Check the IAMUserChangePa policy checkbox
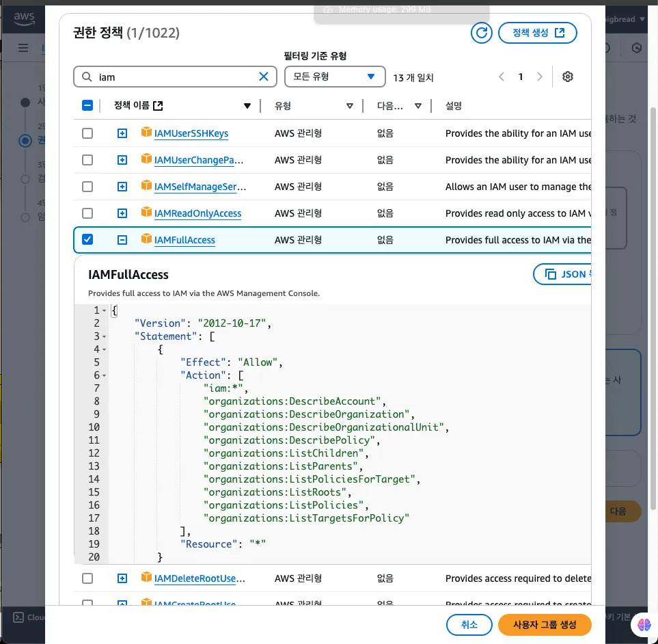Screen dimensions: 658x644 (87, 160)
